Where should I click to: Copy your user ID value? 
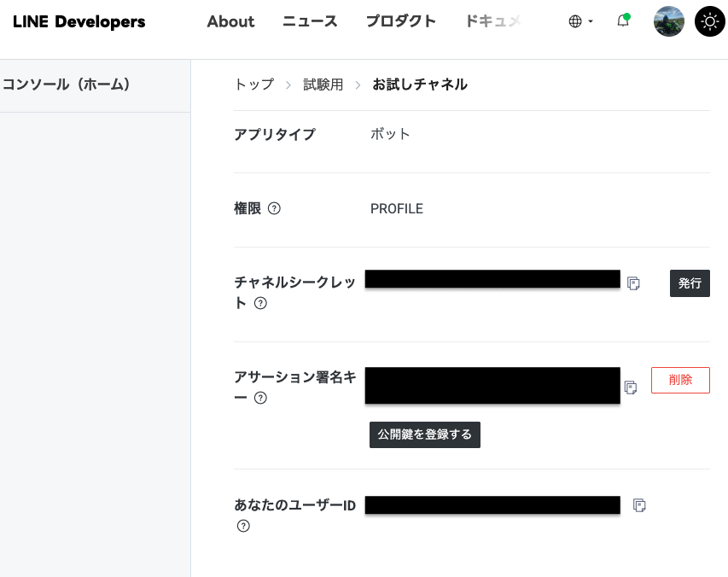coord(639,505)
